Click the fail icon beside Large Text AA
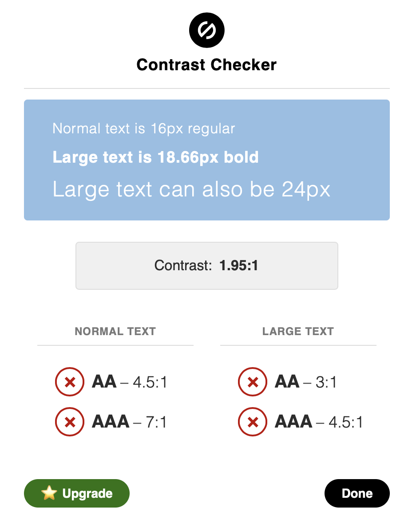 (x=253, y=382)
